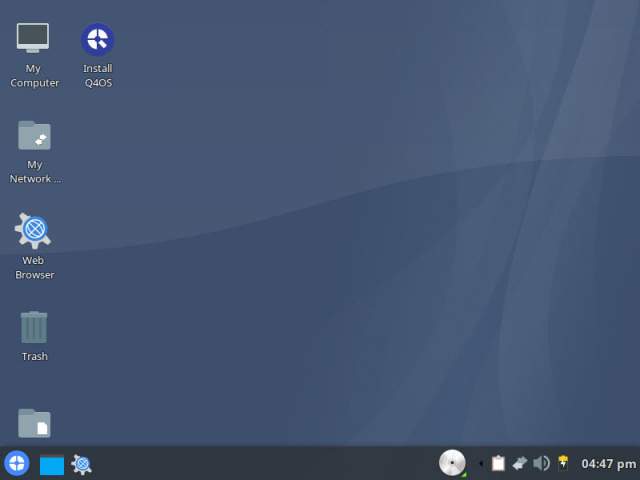The width and height of the screenshot is (640, 480).
Task: Select the documents folder icon below Trash
Action: tap(34, 423)
